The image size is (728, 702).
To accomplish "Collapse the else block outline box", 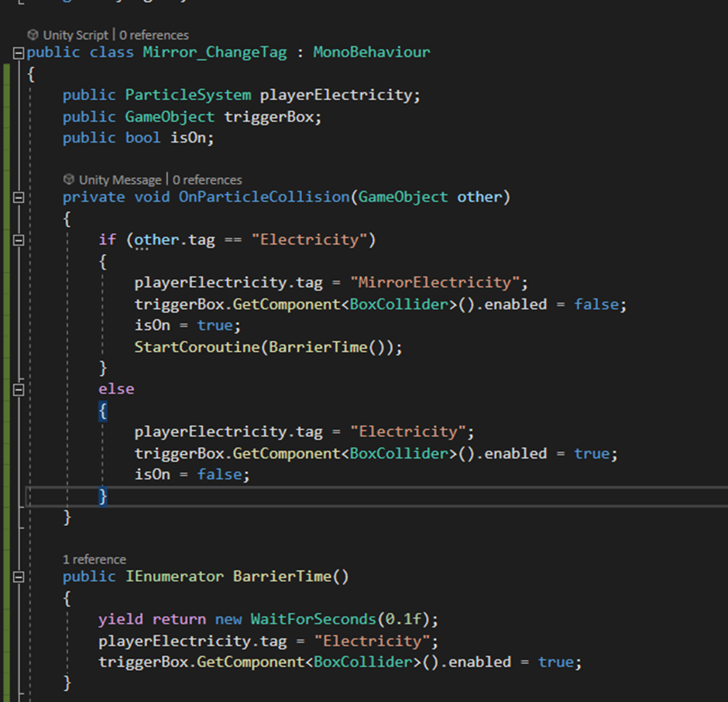I will point(19,390).
